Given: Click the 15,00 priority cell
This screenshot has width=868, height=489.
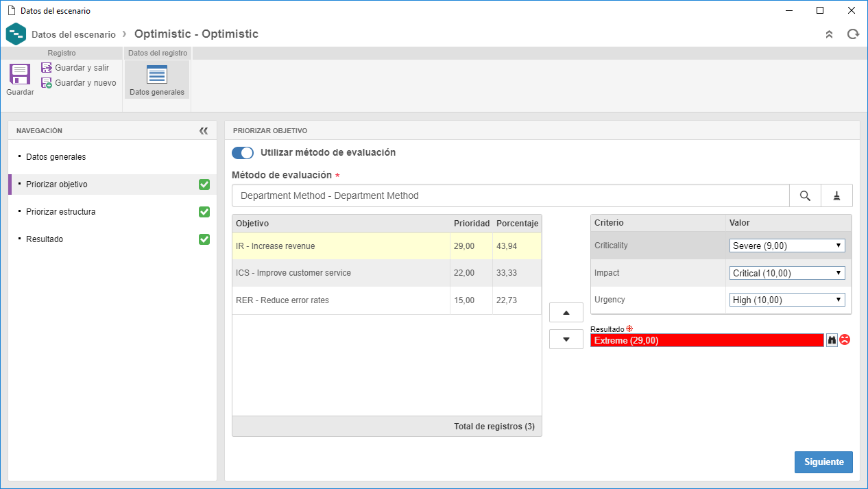Looking at the screenshot, I should pos(472,300).
